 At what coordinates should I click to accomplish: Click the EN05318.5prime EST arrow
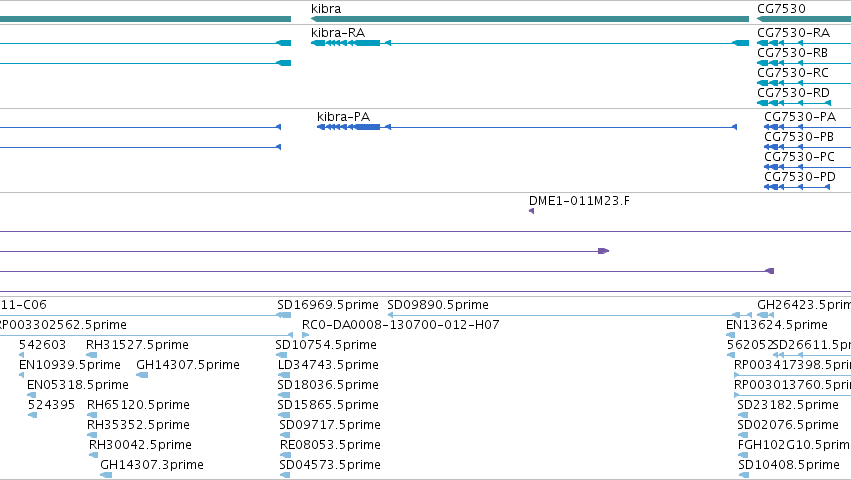tap(31, 395)
